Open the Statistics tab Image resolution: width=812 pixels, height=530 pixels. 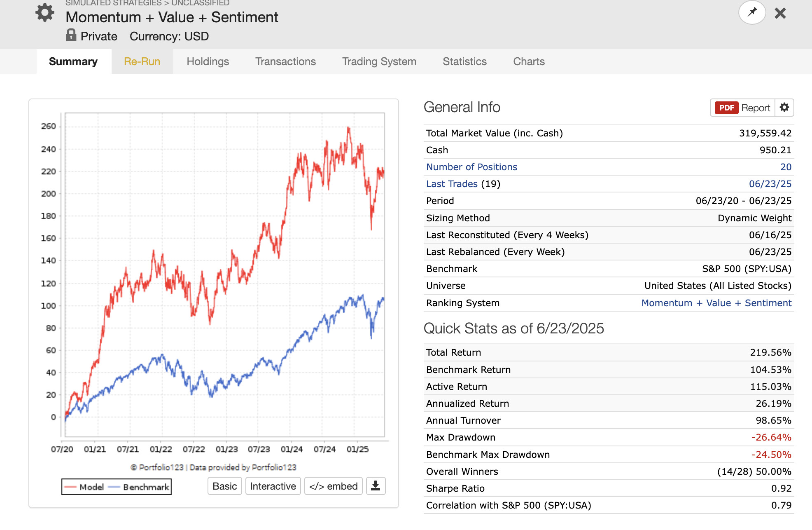click(x=464, y=61)
